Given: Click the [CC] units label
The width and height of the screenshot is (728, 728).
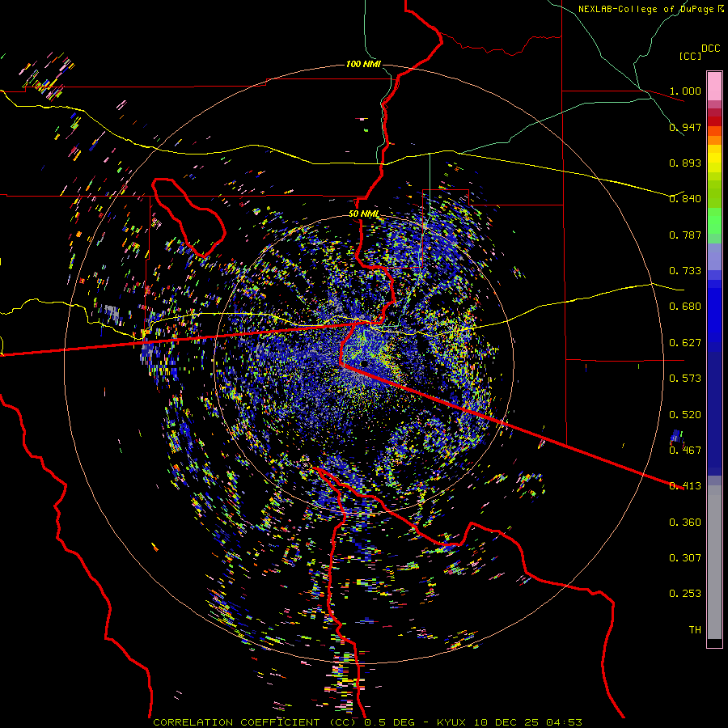Looking at the screenshot, I should click(690, 56).
